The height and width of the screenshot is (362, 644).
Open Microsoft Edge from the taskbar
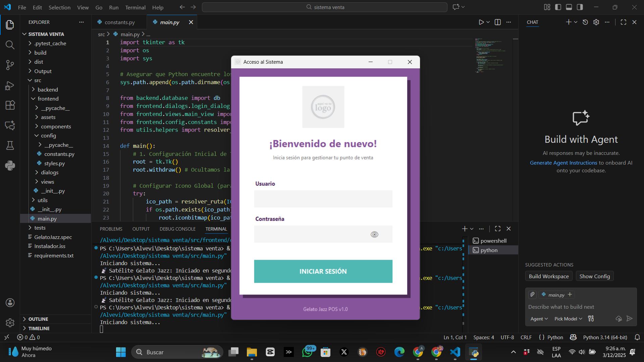(x=399, y=352)
